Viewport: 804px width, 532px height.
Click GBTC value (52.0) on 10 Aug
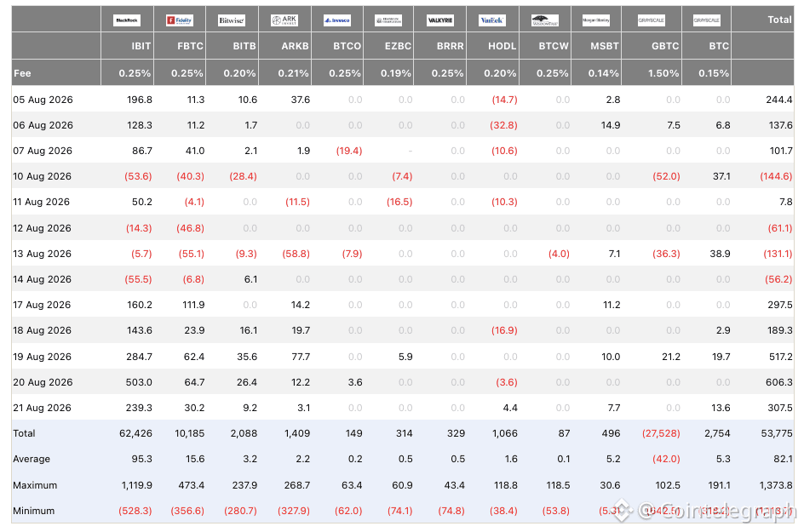666,176
